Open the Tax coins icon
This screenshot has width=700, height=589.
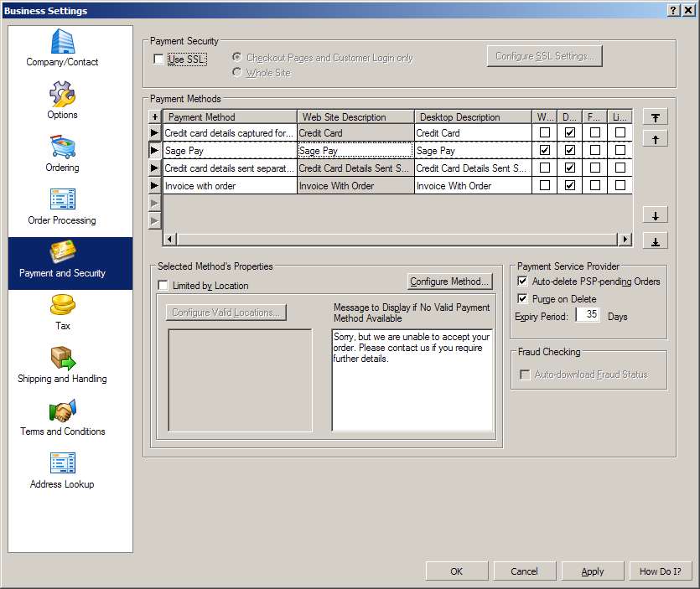coord(62,305)
